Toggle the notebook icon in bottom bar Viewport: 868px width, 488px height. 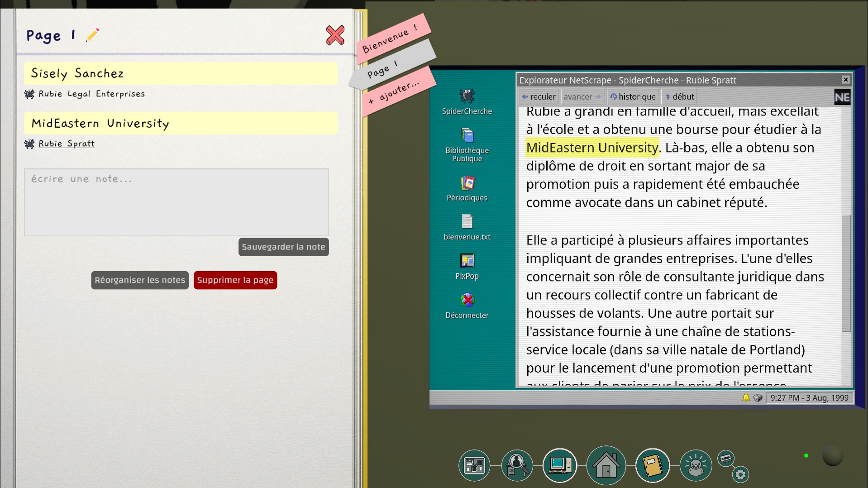pyautogui.click(x=652, y=465)
